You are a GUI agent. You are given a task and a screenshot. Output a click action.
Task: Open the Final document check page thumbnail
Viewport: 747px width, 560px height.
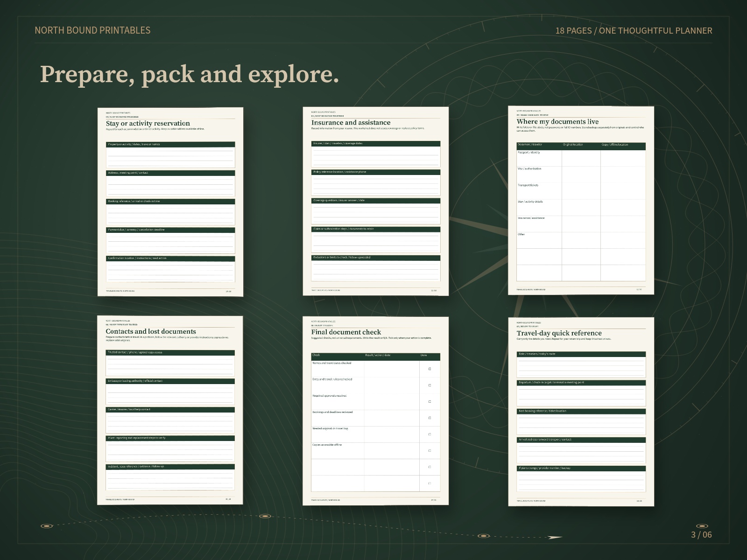[x=376, y=411]
